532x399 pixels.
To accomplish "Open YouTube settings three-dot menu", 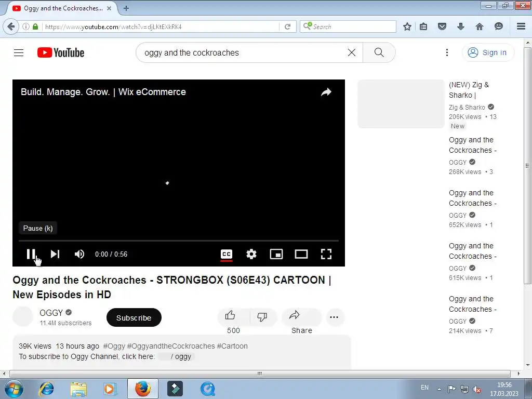I will (447, 52).
